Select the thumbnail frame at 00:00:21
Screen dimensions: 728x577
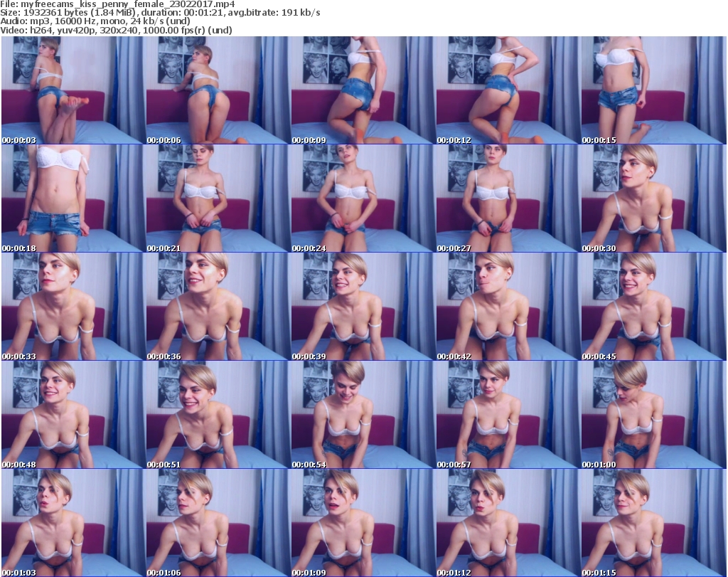click(x=218, y=198)
